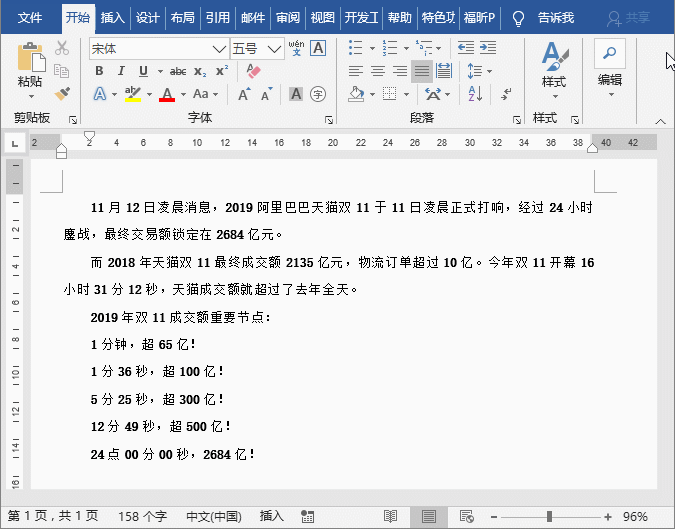Increase paragraph indent
Viewport: 675px width, 529px height.
tap(488, 48)
